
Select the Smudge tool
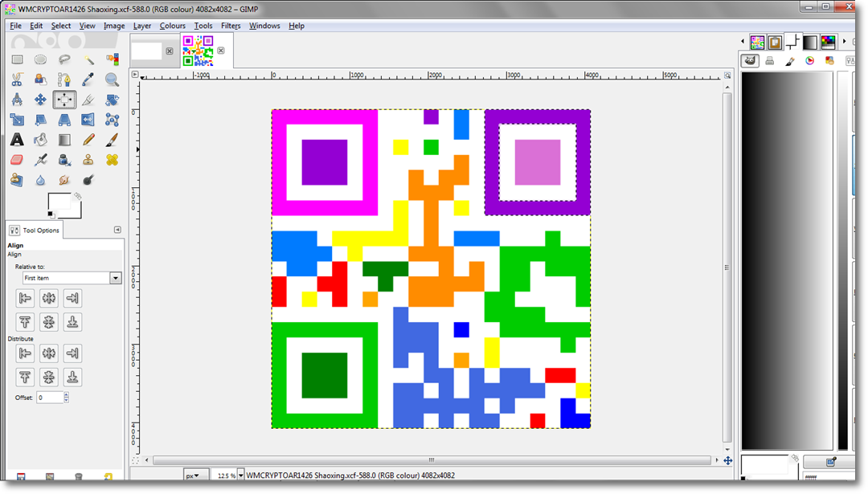64,180
